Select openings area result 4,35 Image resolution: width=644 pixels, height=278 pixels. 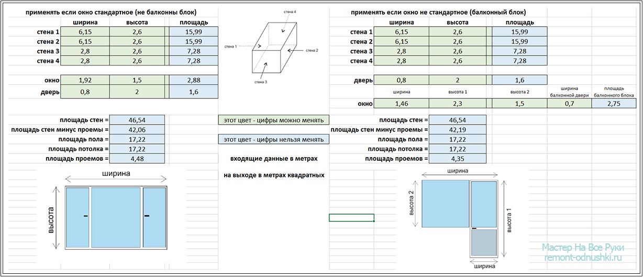[457, 159]
